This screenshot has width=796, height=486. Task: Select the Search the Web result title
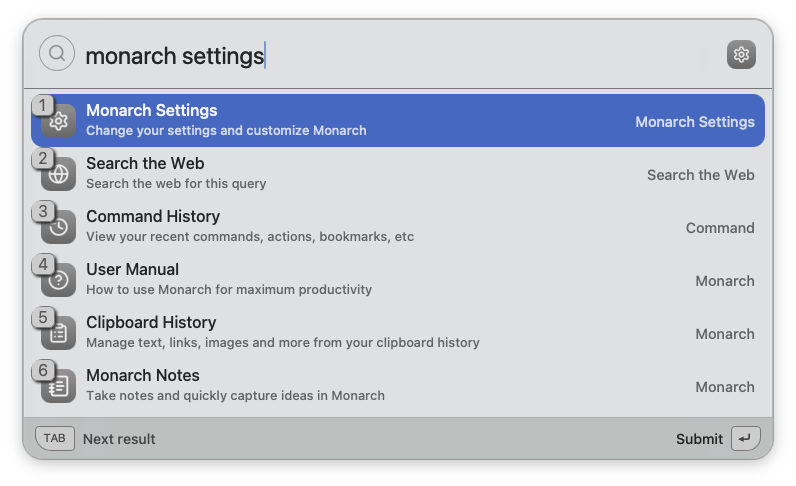pyautogui.click(x=145, y=163)
